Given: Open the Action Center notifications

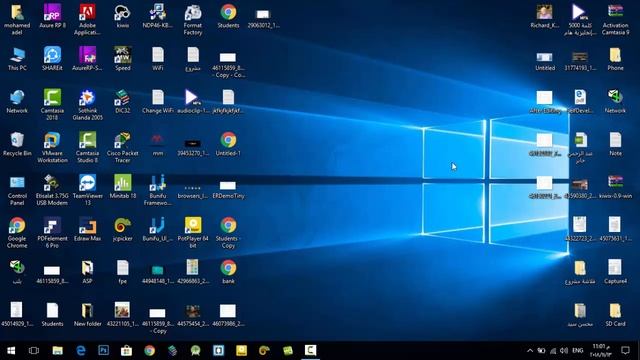Looking at the screenshot, I should coord(625,351).
